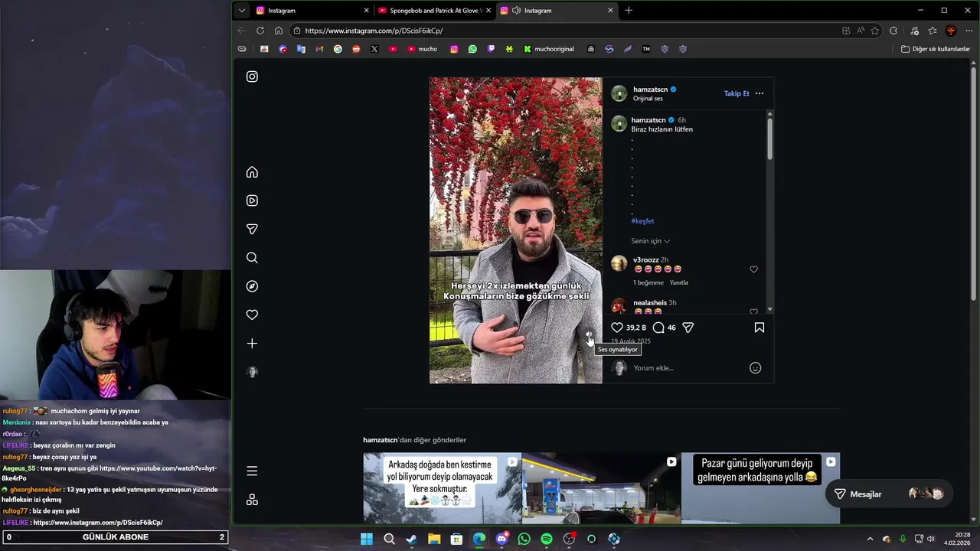The image size is (980, 551).
Task: Open the hamburger More menu in sidebar
Action: click(x=252, y=471)
